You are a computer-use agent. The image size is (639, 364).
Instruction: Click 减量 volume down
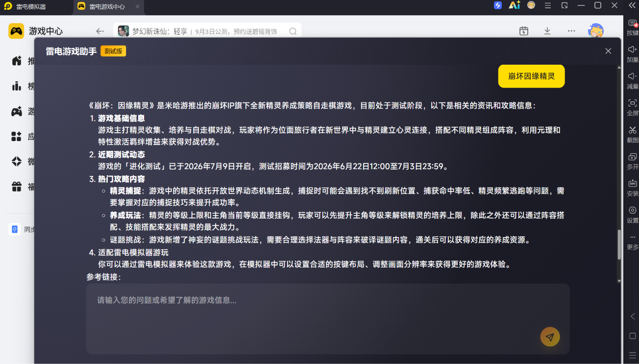pyautogui.click(x=633, y=81)
